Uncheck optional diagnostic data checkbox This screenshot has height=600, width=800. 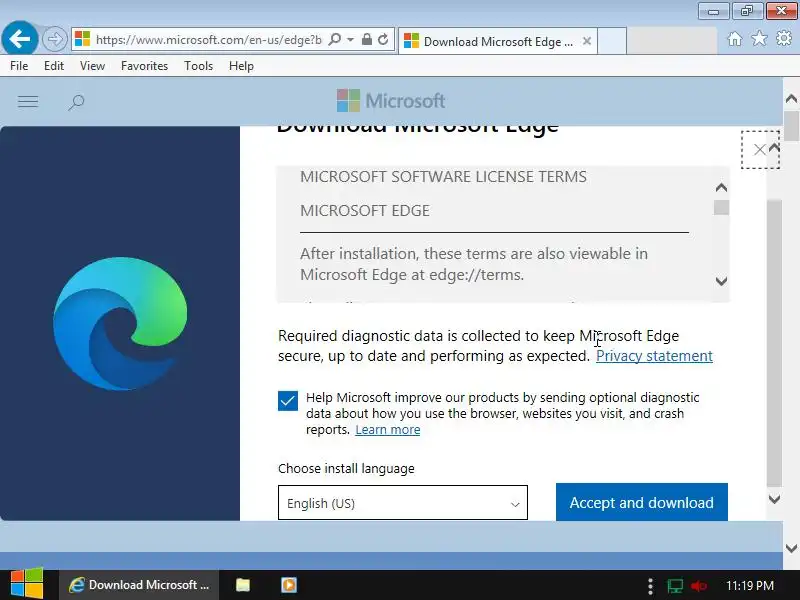click(288, 401)
